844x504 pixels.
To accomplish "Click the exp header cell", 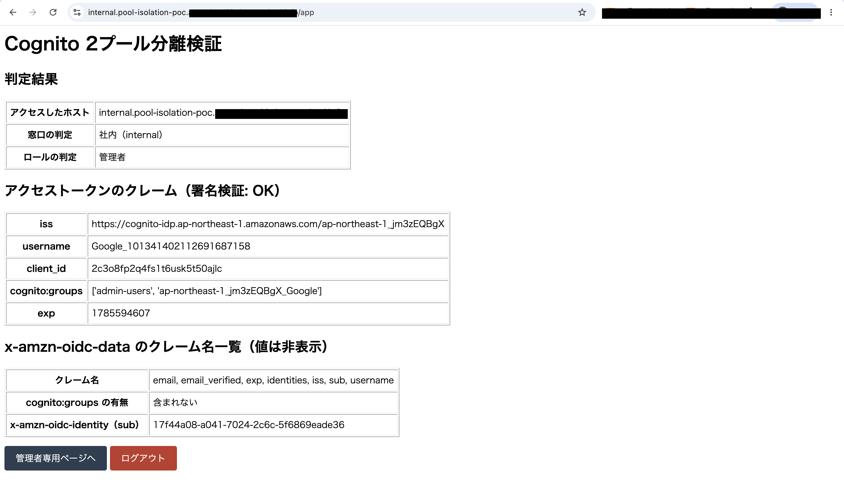I will (46, 313).
